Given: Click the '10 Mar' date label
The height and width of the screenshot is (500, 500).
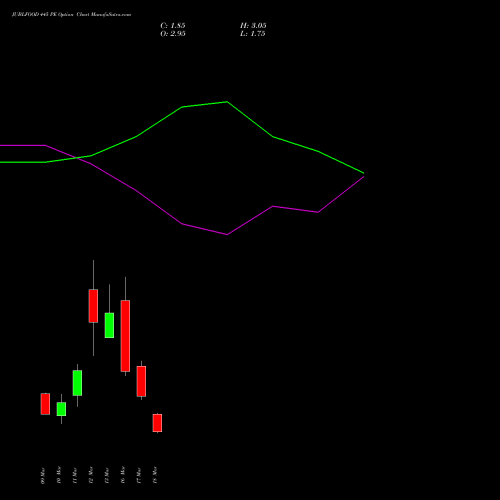Looking at the screenshot, I should point(59,475).
